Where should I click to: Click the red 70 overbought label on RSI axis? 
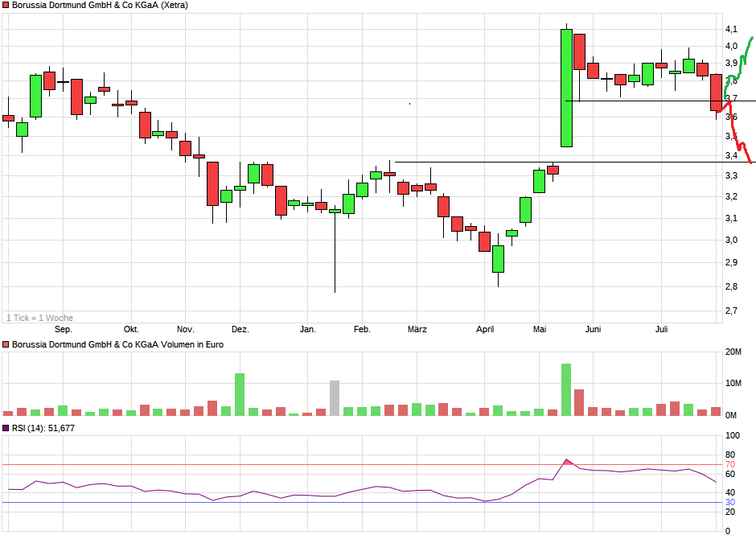[730, 465]
